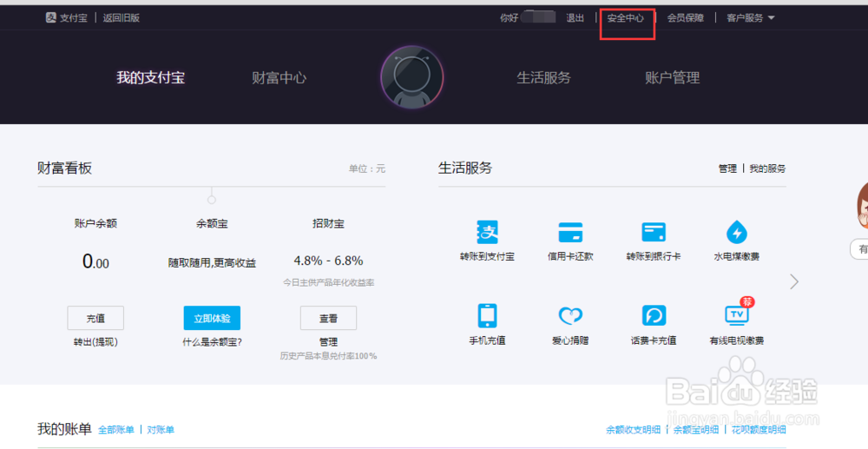Open 对账单 link
This screenshot has height=449, width=868.
pos(161,430)
